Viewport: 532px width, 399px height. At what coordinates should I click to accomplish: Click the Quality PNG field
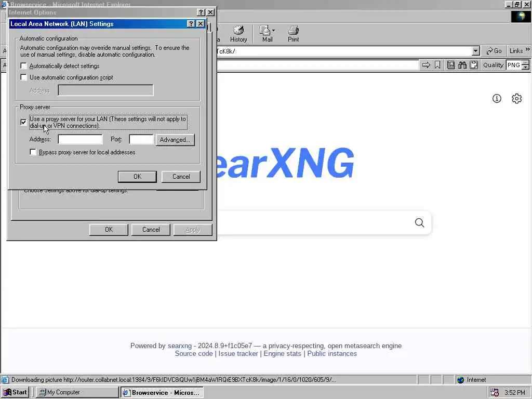pos(514,65)
